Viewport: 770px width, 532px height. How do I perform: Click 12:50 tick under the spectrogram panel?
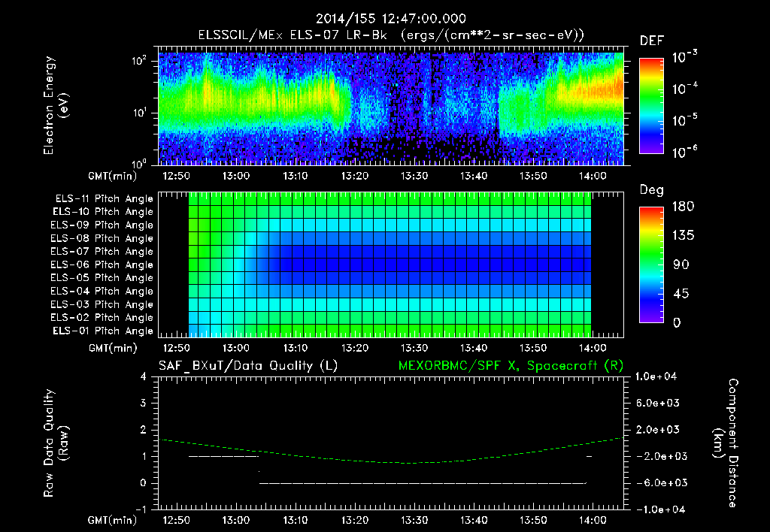click(x=176, y=176)
